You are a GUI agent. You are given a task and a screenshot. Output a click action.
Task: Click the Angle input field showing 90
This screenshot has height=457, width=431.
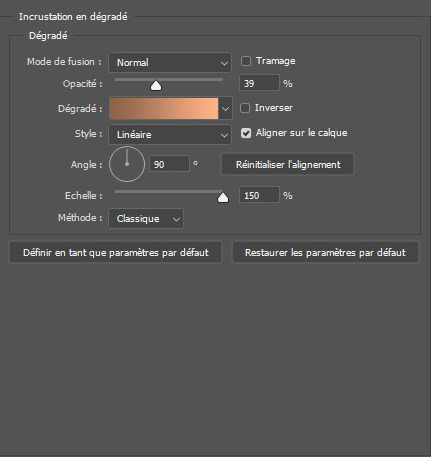pos(169,164)
